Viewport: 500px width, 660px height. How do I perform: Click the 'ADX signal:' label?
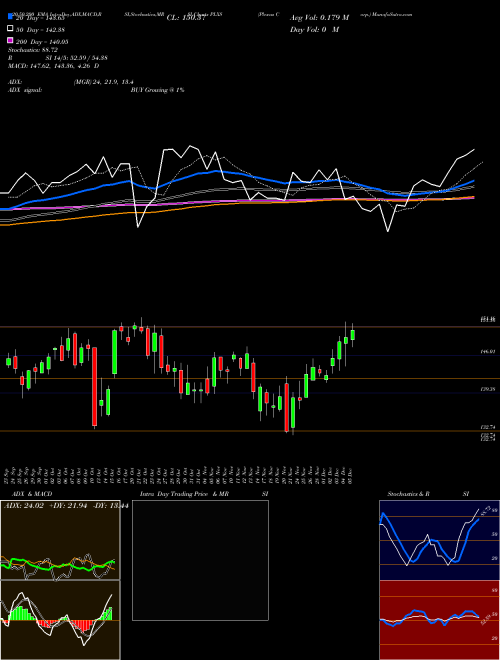25,90
